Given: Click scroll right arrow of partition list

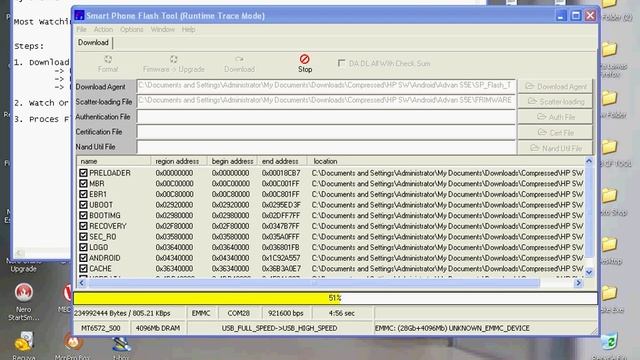Looking at the screenshot, I should pos(578,283).
